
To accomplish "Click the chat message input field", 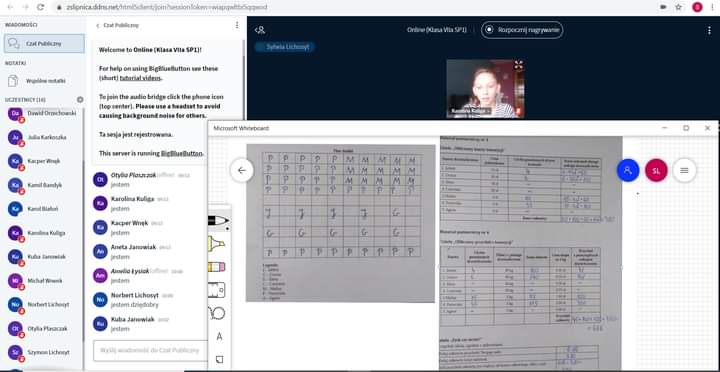I will (x=150, y=350).
